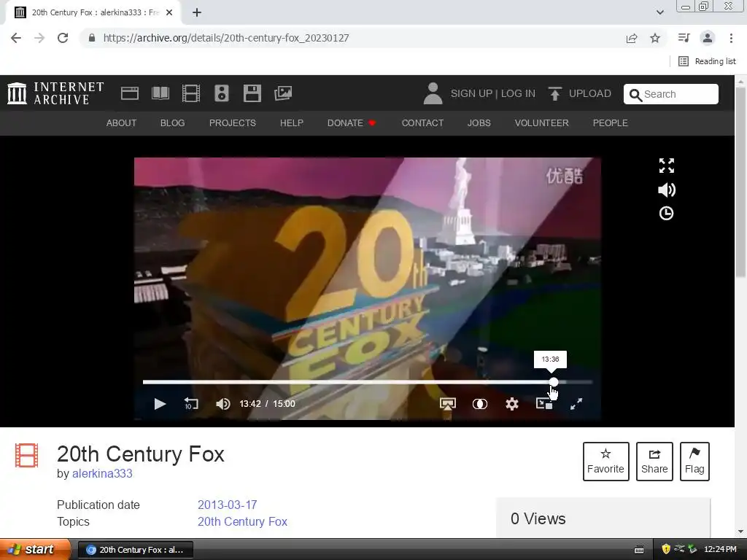The width and height of the screenshot is (747, 560).
Task: Open player settings gear
Action: click(x=511, y=404)
